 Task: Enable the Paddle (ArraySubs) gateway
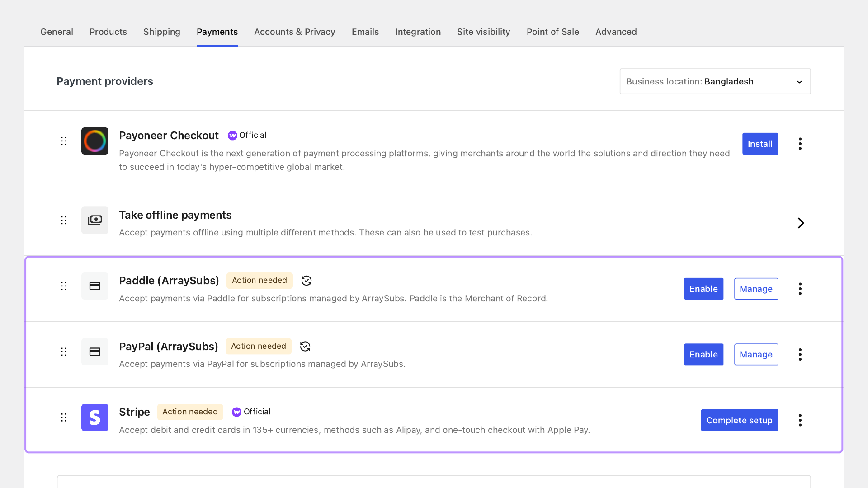703,289
